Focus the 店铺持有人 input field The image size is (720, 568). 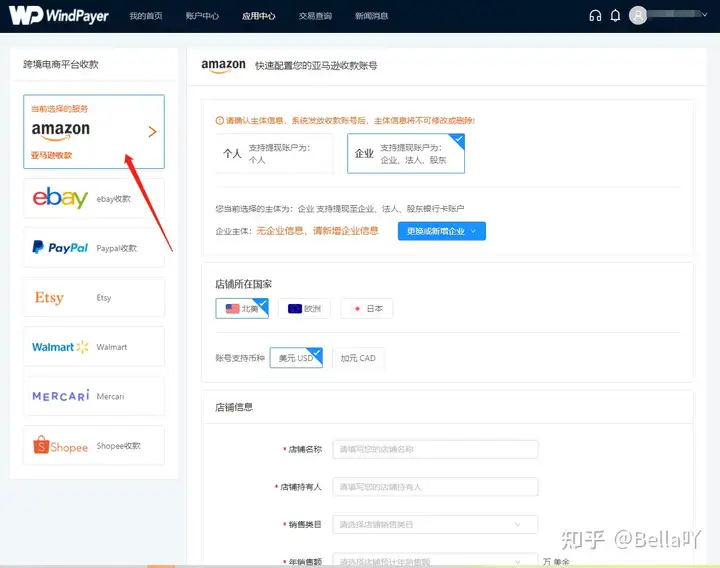pos(435,487)
